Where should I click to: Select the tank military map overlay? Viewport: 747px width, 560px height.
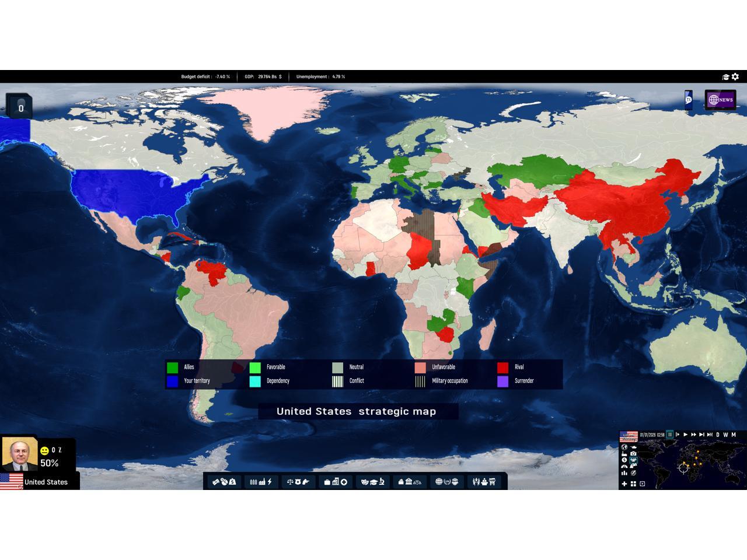point(634,447)
